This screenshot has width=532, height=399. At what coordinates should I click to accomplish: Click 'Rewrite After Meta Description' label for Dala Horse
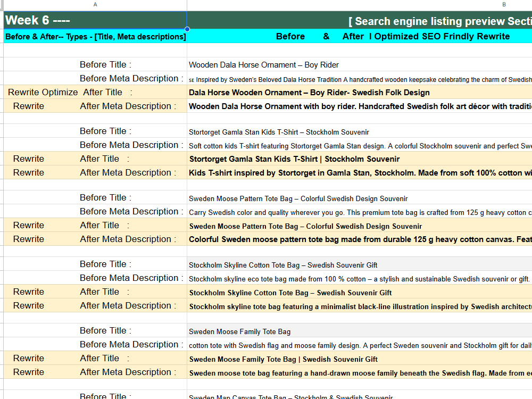point(95,106)
